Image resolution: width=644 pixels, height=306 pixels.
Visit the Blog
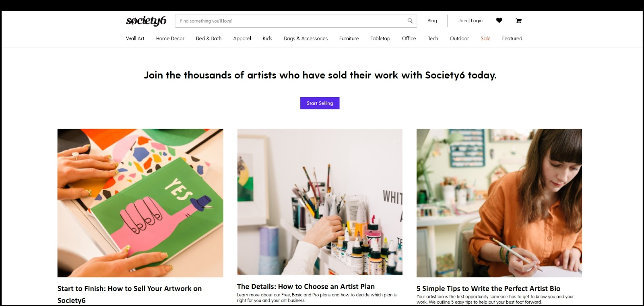click(x=432, y=21)
